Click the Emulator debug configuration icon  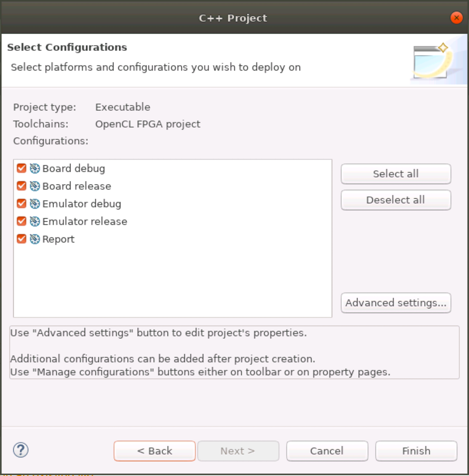(34, 204)
